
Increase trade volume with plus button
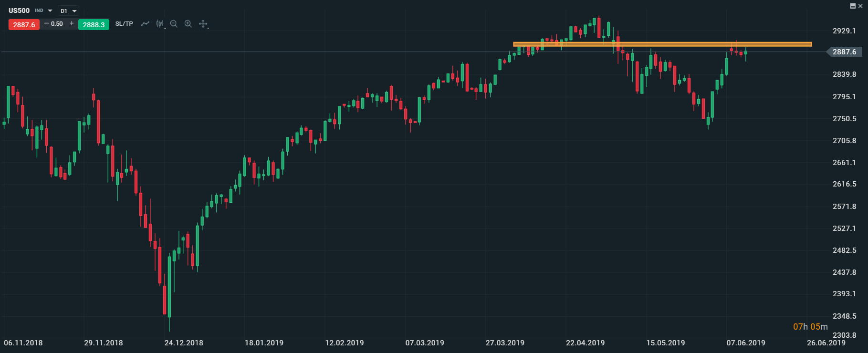[x=72, y=23]
